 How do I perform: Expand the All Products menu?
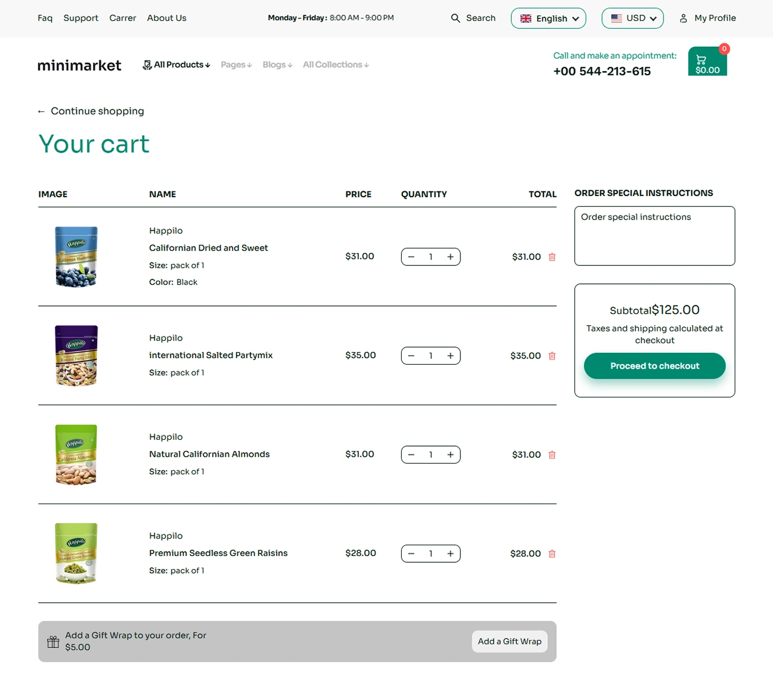(177, 65)
